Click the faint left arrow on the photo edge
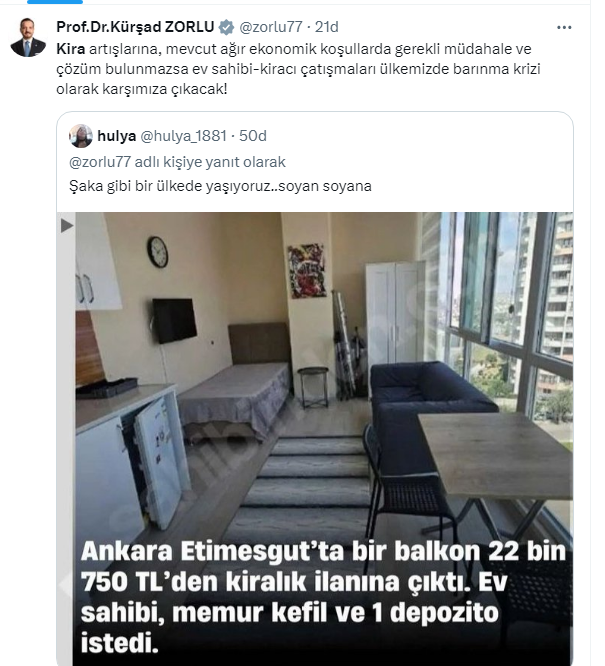 (65, 585)
